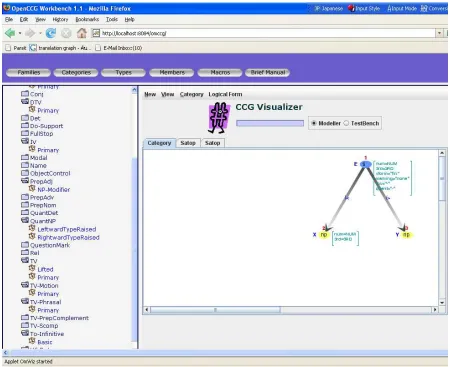Select the Modeller radio button
Image resolution: width=450 pixels, height=367 pixels.
click(313, 123)
